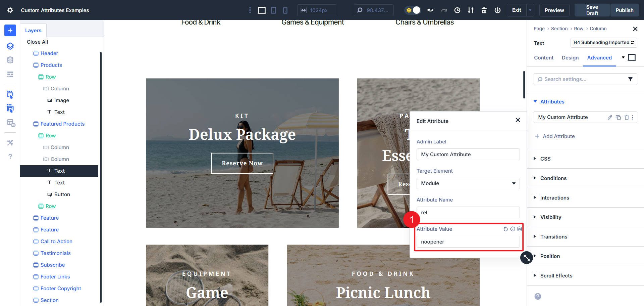Open the Help panel via the question mark icon

(10, 156)
